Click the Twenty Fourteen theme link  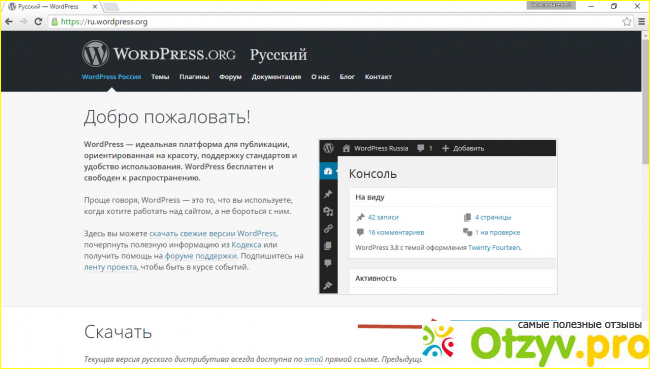click(495, 248)
